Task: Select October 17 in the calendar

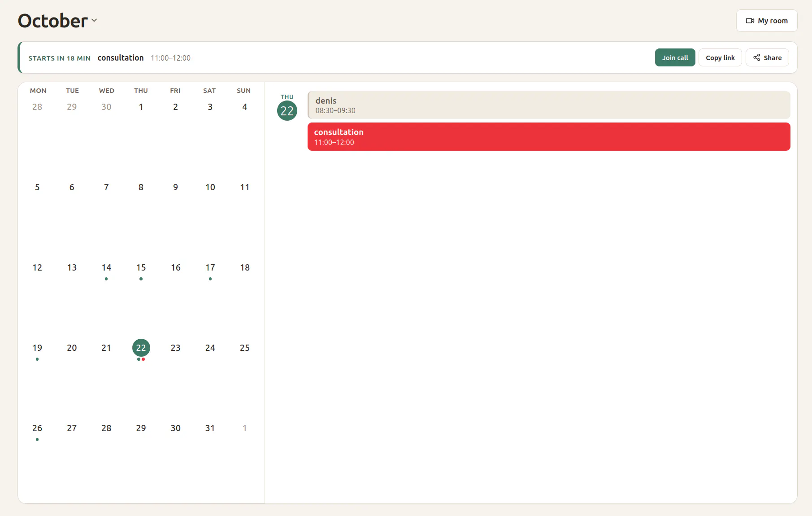Action: 210,268
